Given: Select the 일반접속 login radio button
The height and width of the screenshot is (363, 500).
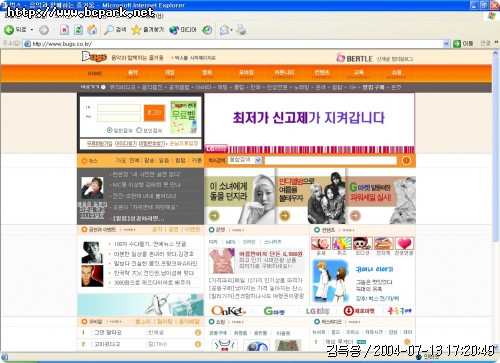Looking at the screenshot, I should tap(109, 130).
